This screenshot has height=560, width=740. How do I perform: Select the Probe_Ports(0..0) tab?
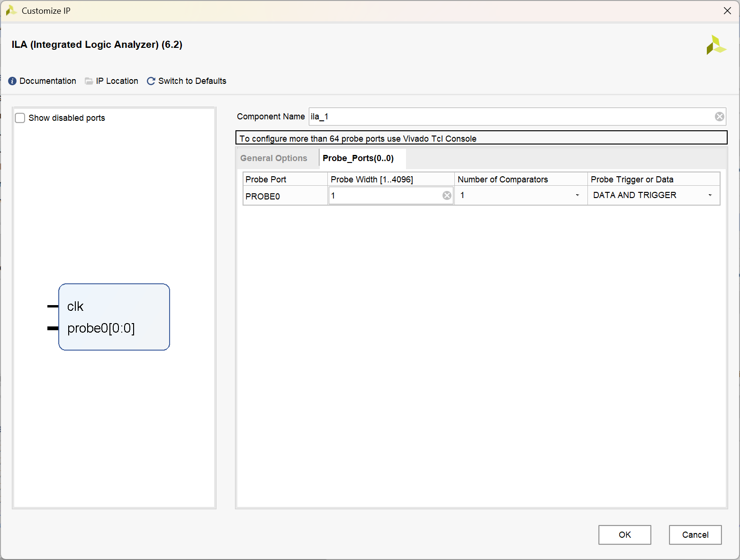358,158
